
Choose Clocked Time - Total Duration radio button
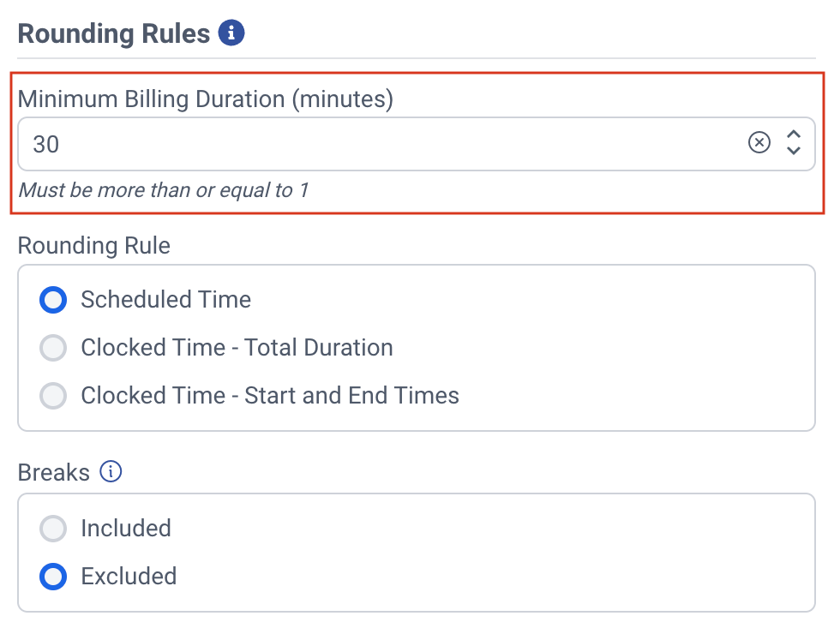coord(53,348)
